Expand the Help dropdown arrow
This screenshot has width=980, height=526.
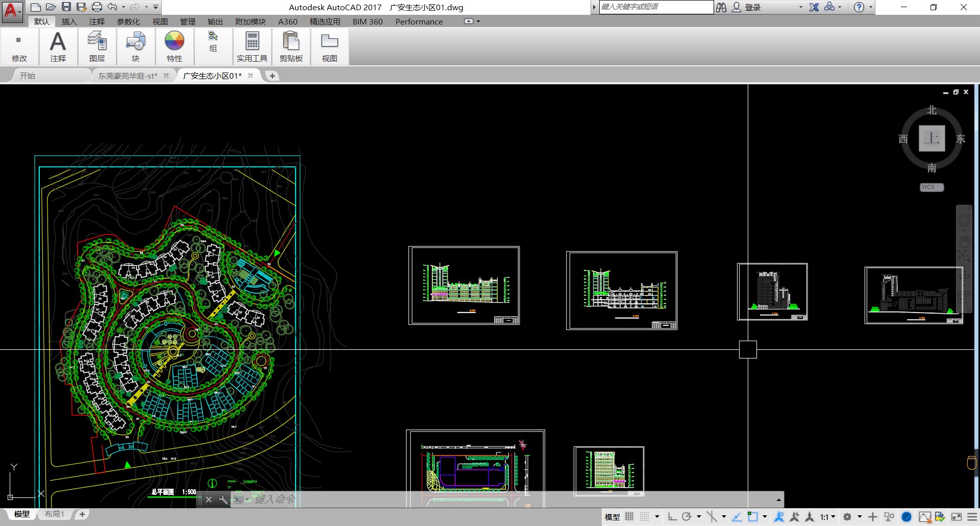pos(871,7)
